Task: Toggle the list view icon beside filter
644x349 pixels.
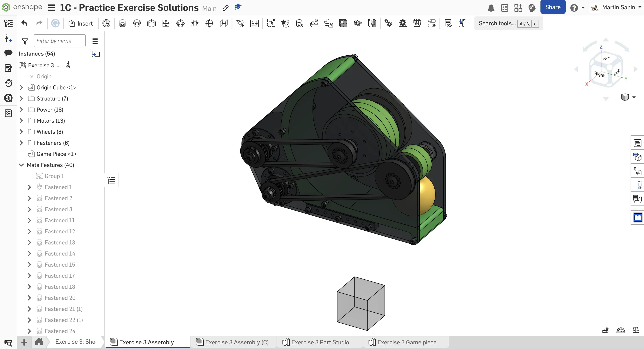Action: coord(95,41)
